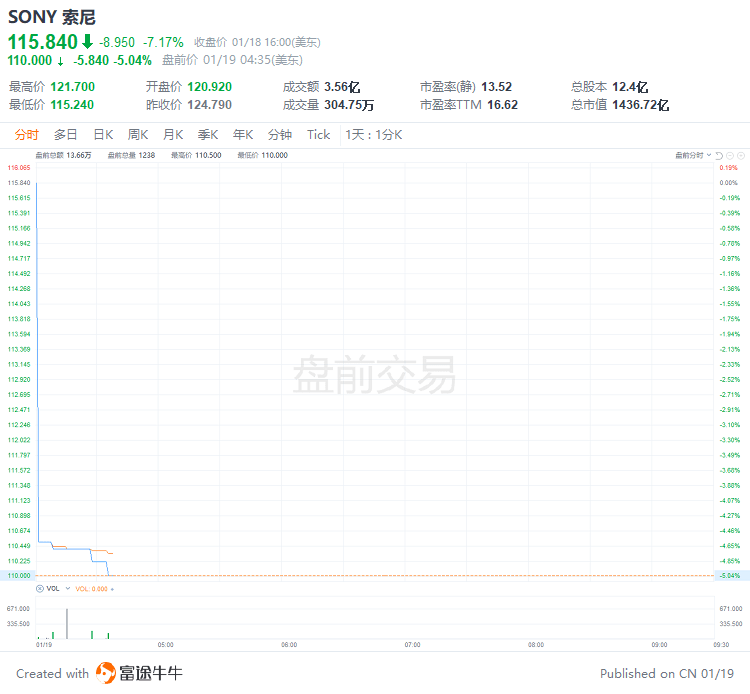
Task: Click the 市盈率(静) value 13.52
Action: point(496,87)
